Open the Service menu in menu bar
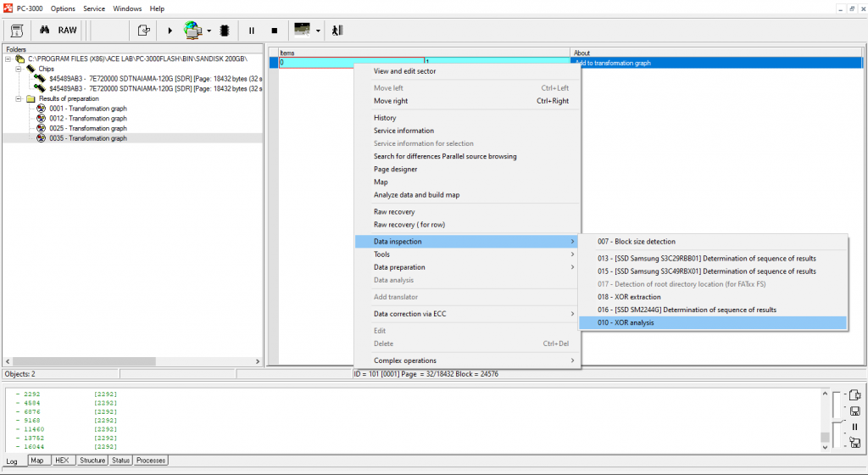Viewport: 868px width, 475px height. (x=94, y=8)
